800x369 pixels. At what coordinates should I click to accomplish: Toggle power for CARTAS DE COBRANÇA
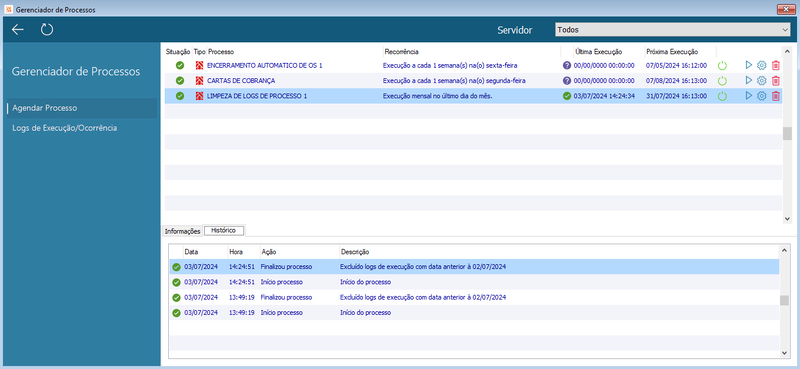click(x=722, y=81)
